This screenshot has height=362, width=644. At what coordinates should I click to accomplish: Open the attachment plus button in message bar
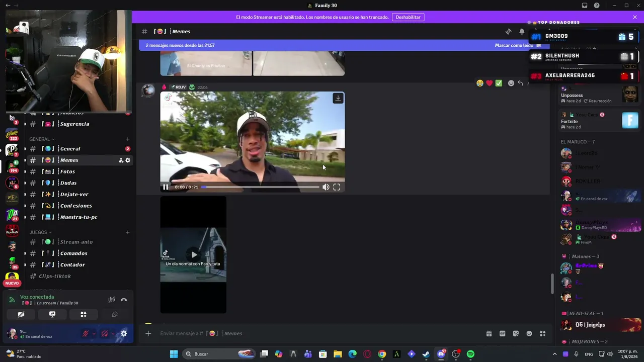148,333
